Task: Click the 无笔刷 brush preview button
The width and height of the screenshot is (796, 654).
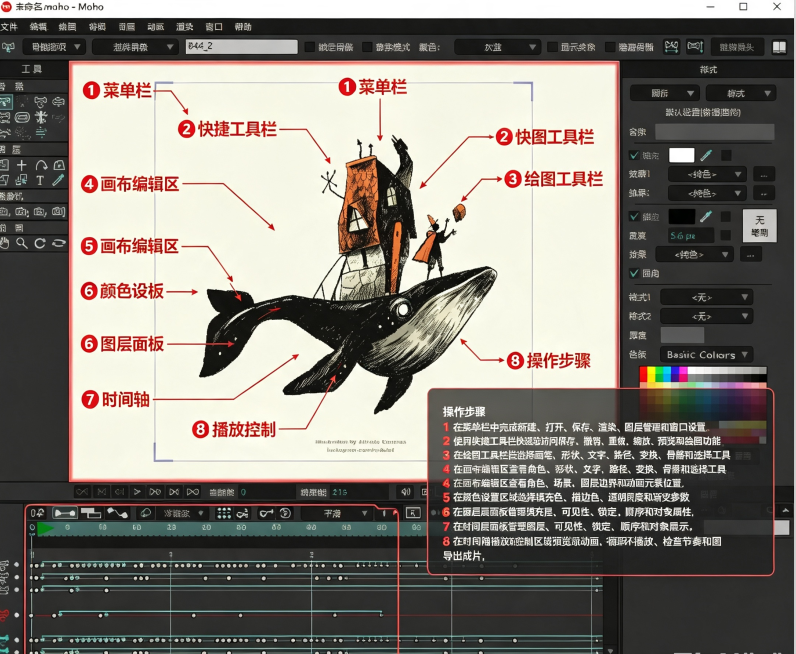Action: (x=759, y=225)
